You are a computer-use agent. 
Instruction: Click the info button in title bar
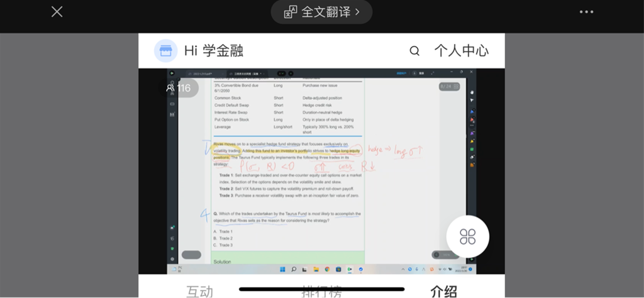414,73
